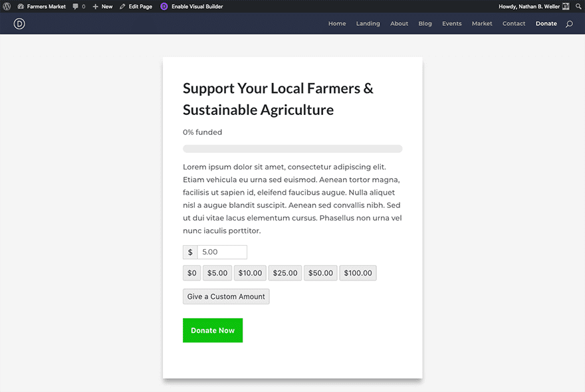Select the $0 donation amount
Viewport: 585px width, 392px height.
click(192, 273)
